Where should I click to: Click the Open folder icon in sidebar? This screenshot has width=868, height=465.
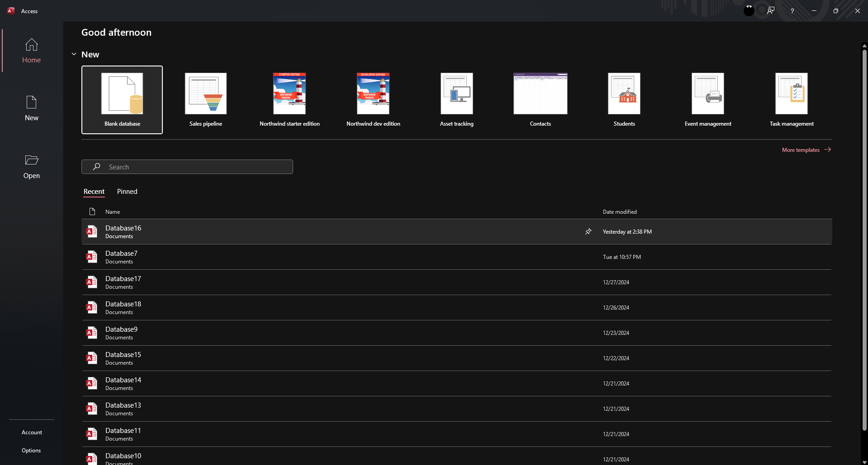click(31, 160)
